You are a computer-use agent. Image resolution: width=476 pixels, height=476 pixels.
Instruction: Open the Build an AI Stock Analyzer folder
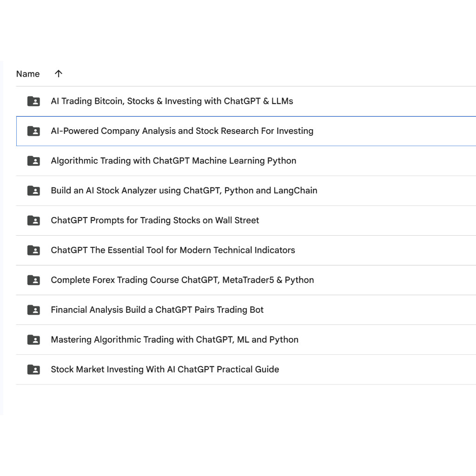coord(184,191)
